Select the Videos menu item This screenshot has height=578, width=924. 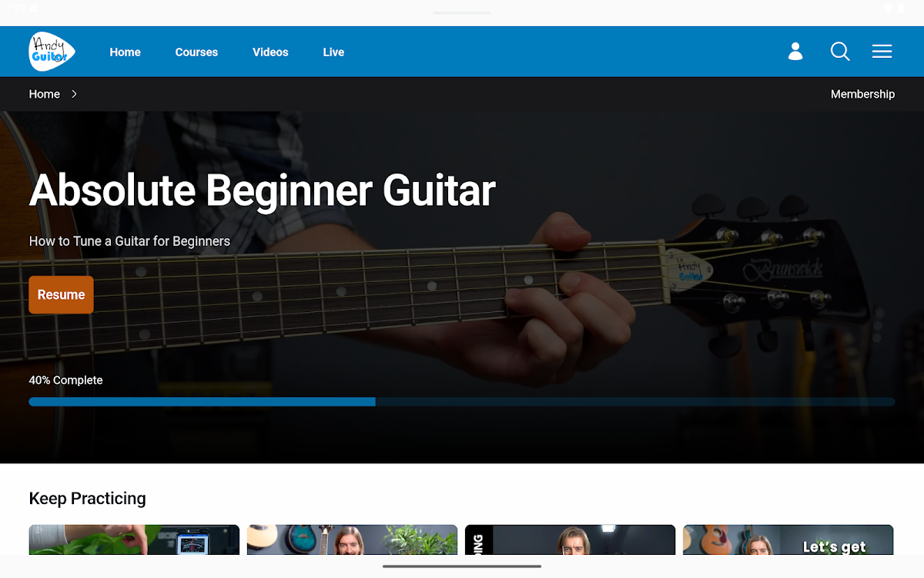[x=270, y=52]
